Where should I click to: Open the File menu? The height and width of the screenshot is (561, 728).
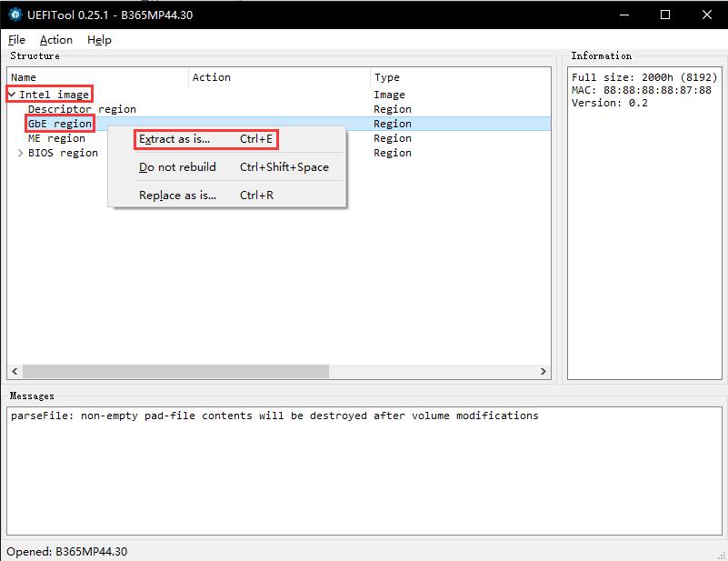click(x=16, y=40)
